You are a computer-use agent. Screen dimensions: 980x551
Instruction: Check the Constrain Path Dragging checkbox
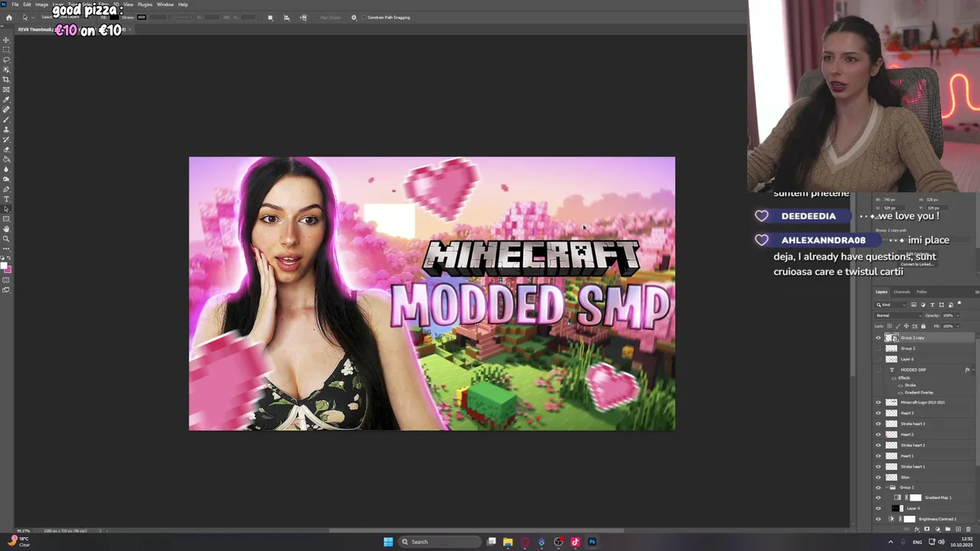click(x=364, y=18)
